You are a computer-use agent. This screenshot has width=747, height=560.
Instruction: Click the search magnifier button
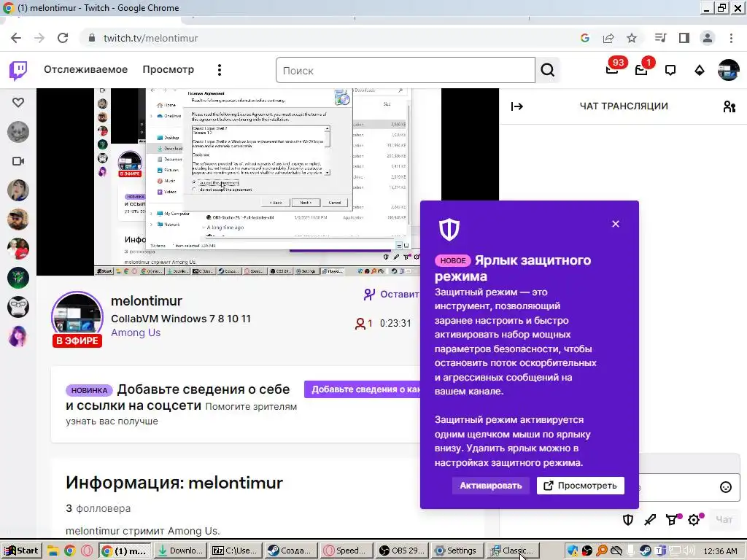point(547,71)
